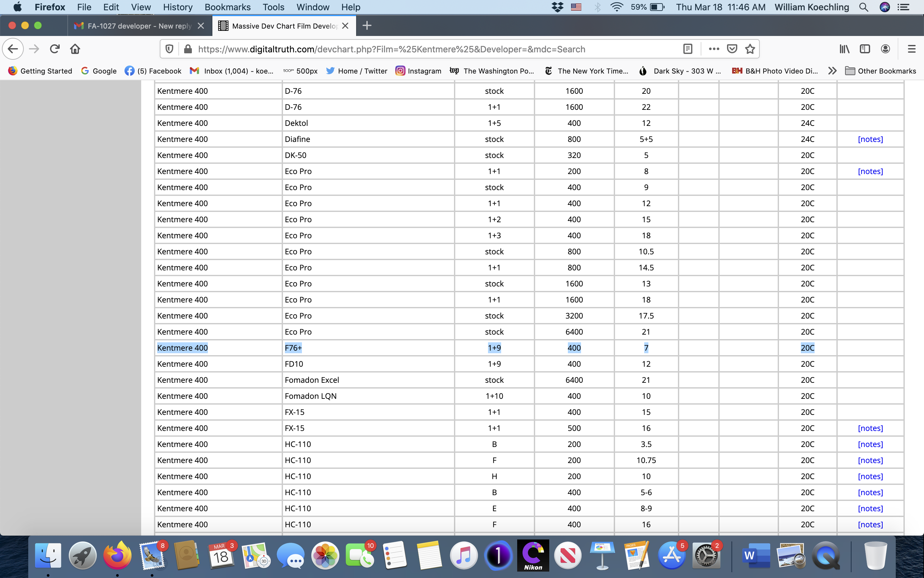The height and width of the screenshot is (578, 924).
Task: Open notes for the Diafine row
Action: click(x=870, y=139)
